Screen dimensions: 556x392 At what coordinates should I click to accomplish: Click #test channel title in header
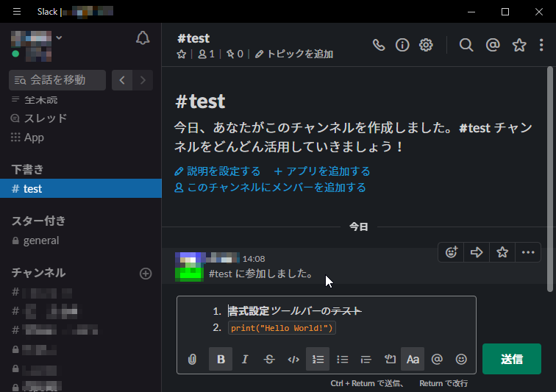click(193, 38)
